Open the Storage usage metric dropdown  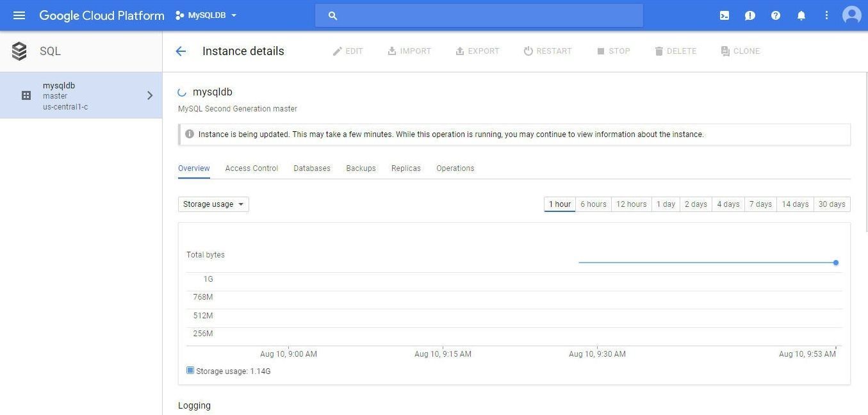[213, 204]
